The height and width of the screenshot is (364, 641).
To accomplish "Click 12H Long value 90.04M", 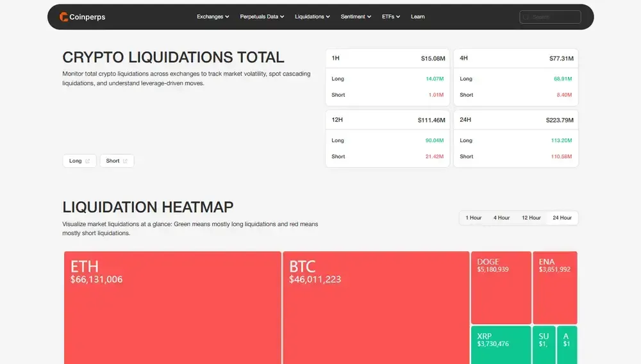I will point(435,140).
